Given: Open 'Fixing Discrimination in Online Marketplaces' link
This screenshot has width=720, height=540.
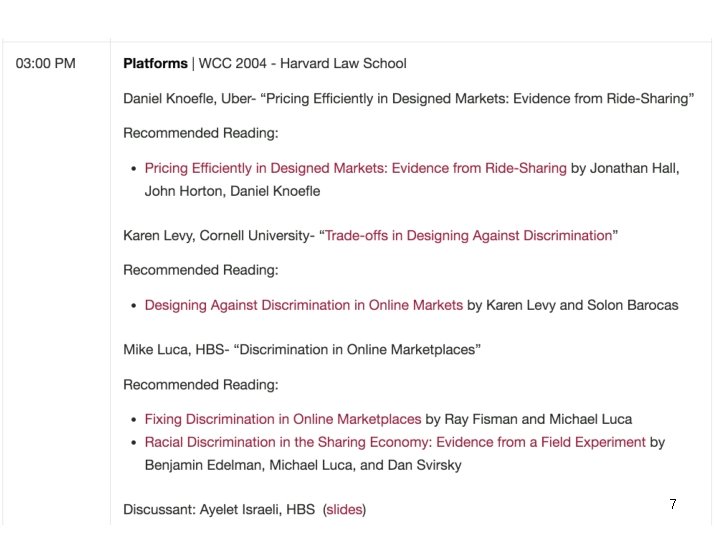Looking at the screenshot, I should (x=282, y=419).
